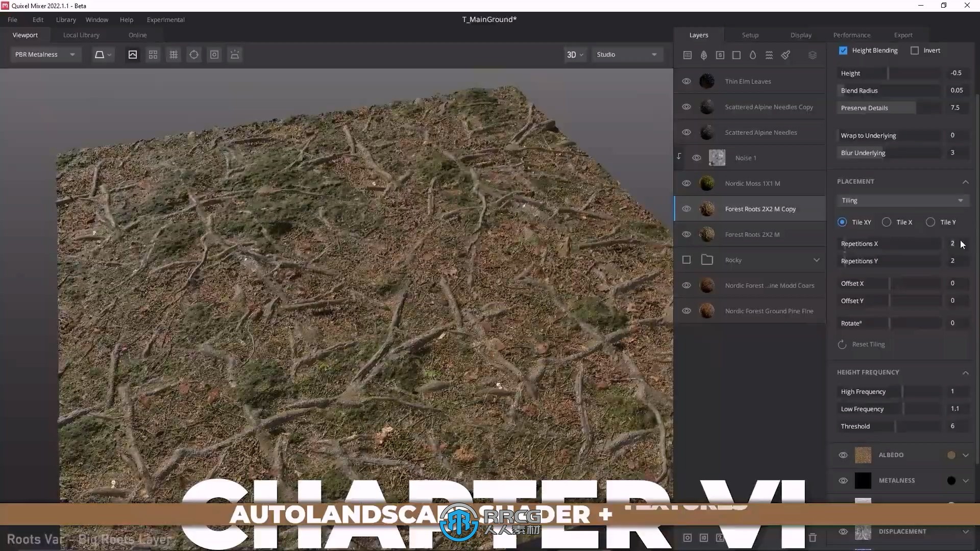Screen dimensions: 980x551
Task: Click the grid view layout icon
Action: [x=153, y=55]
